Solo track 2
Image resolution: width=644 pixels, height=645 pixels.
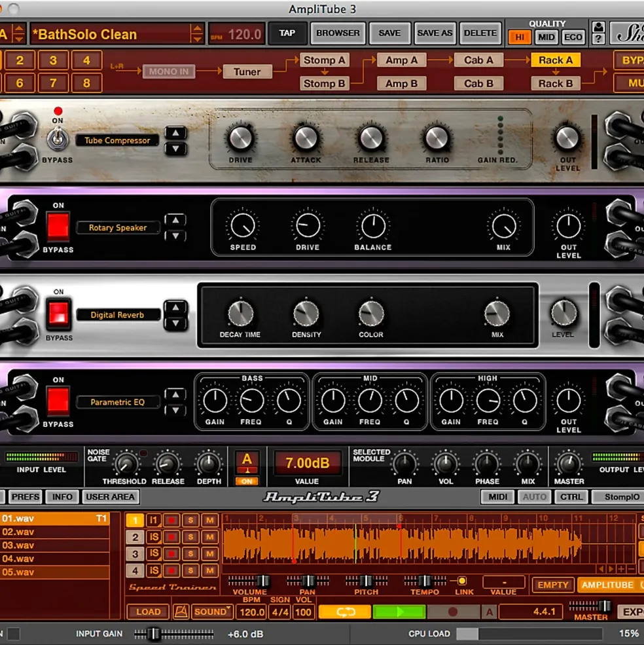pos(190,537)
